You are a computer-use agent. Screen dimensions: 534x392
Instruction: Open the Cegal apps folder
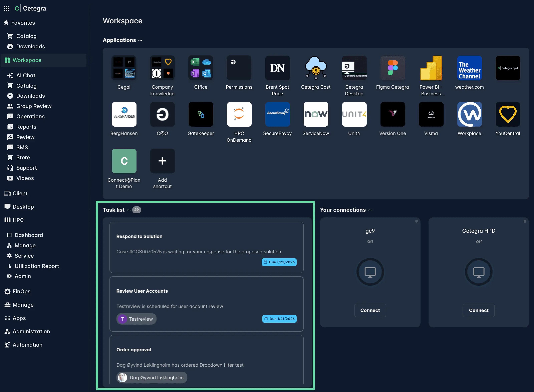coord(124,68)
